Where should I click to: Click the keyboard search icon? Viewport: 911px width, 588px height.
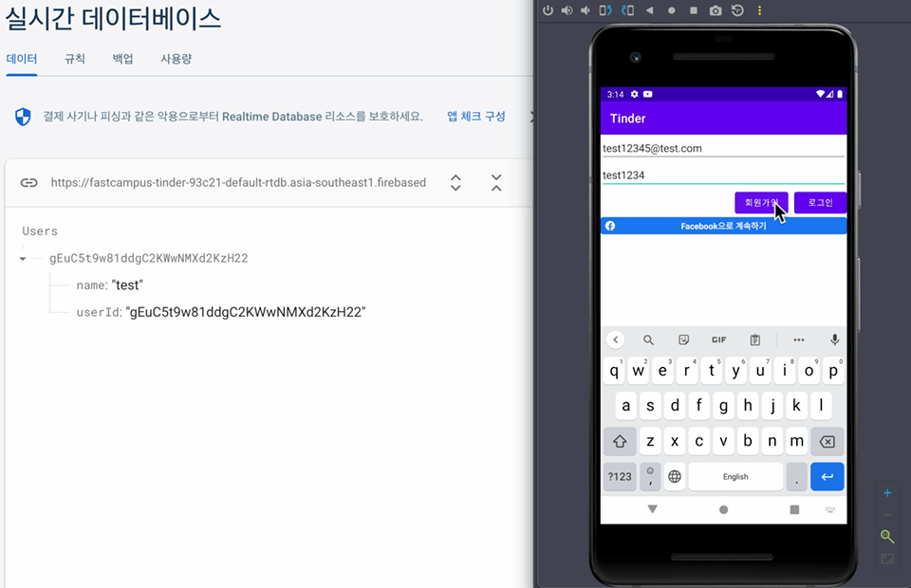648,340
